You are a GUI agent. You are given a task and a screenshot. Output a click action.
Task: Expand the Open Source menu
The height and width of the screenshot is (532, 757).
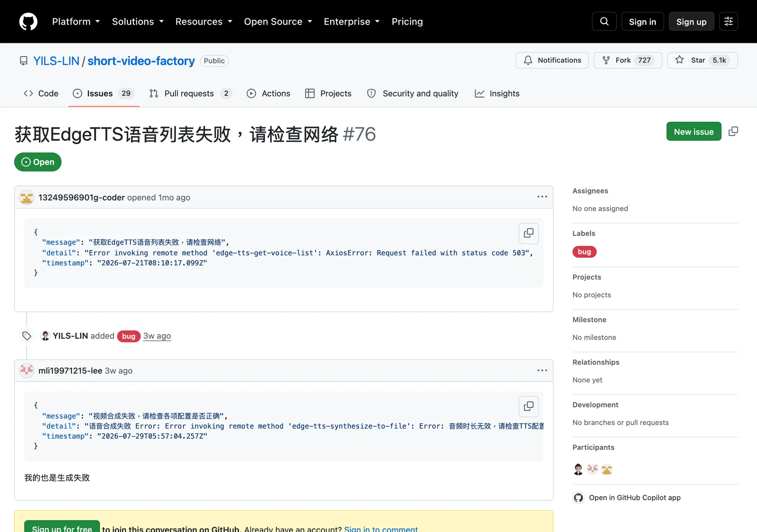click(x=278, y=22)
